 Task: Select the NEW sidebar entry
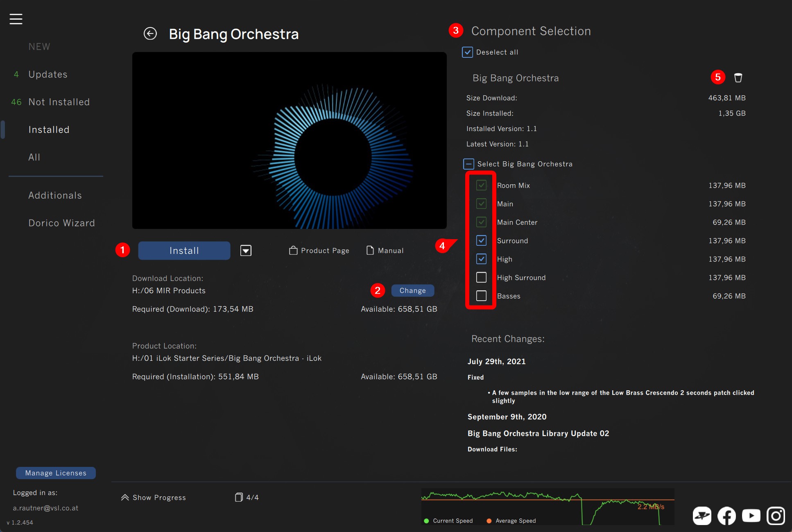click(39, 47)
